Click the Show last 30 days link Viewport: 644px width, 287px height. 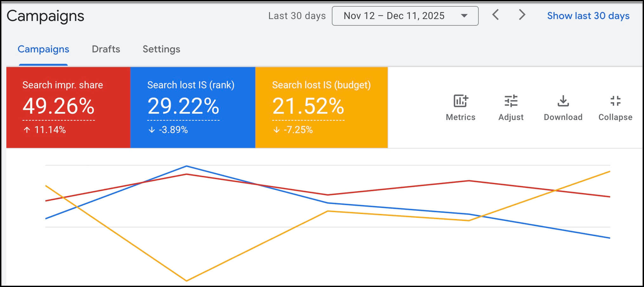pyautogui.click(x=588, y=16)
